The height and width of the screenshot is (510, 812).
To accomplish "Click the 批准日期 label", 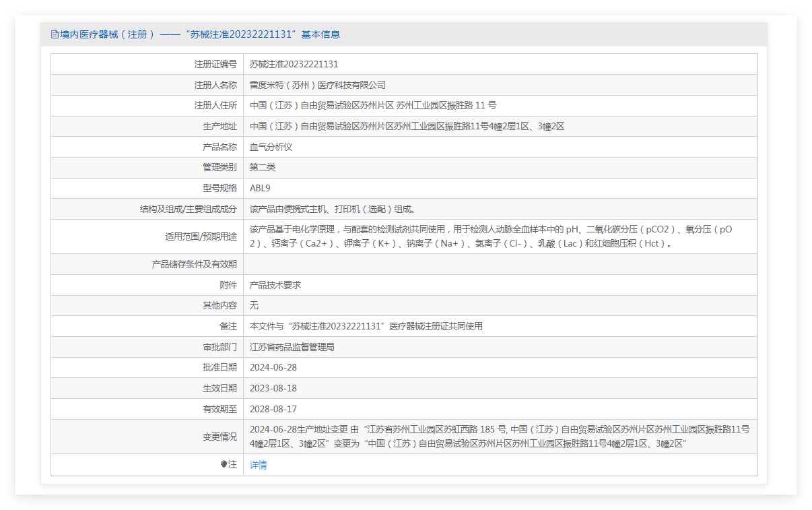I will 220,368.
